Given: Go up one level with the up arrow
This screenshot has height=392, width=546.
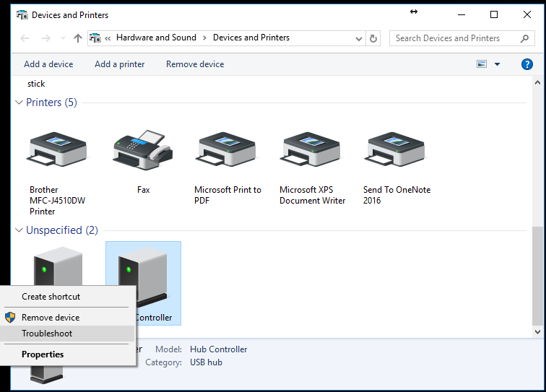Looking at the screenshot, I should [x=78, y=38].
